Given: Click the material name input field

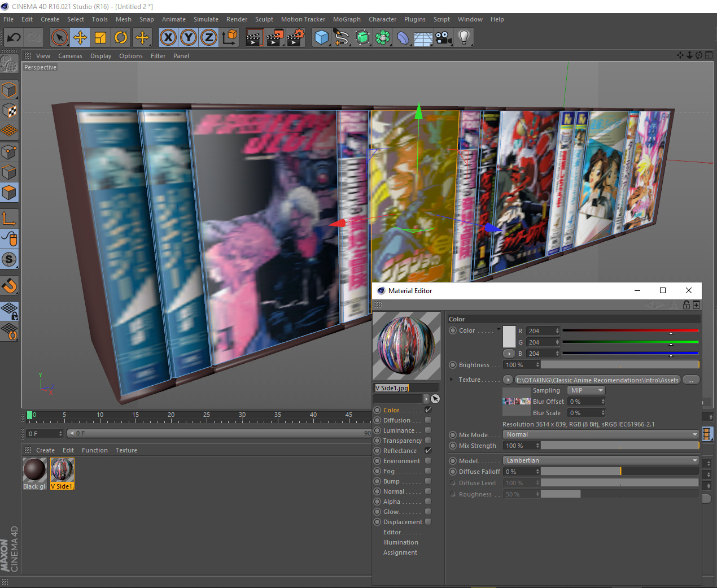Looking at the screenshot, I should 406,388.
